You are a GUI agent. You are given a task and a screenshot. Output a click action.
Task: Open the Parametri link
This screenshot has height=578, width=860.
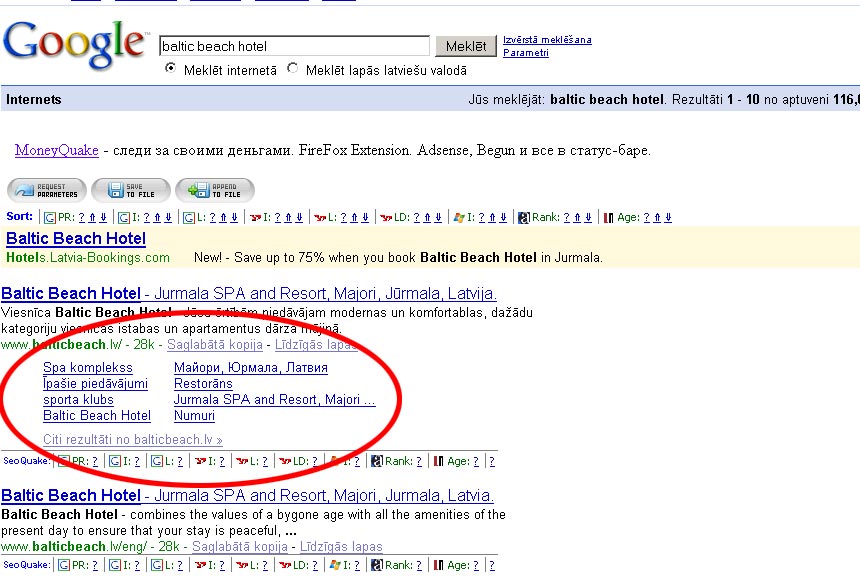(x=526, y=53)
